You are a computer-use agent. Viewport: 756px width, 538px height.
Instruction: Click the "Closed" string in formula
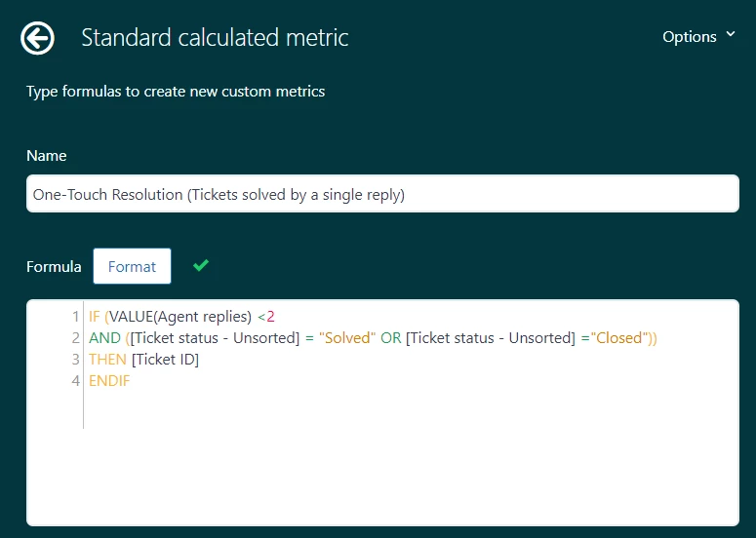click(618, 338)
